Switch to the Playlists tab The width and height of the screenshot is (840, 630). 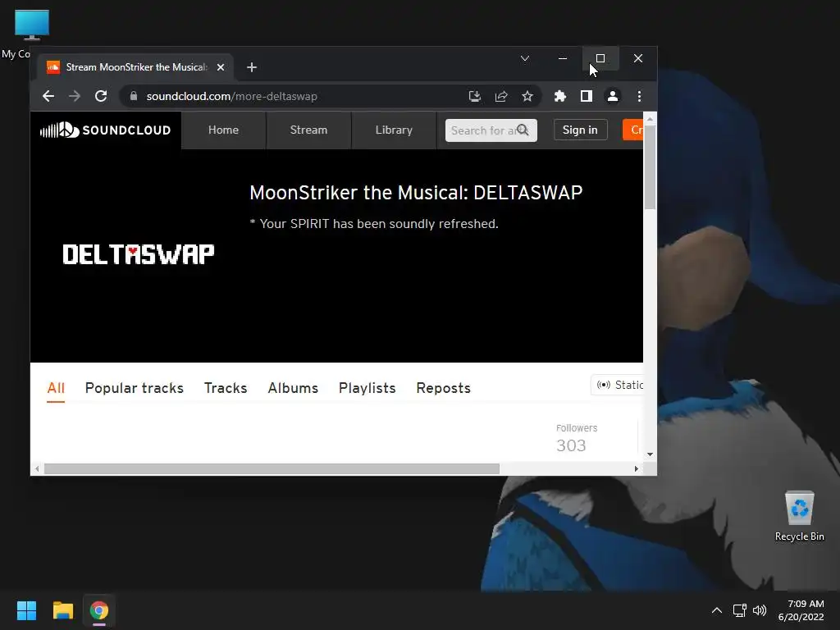(367, 388)
